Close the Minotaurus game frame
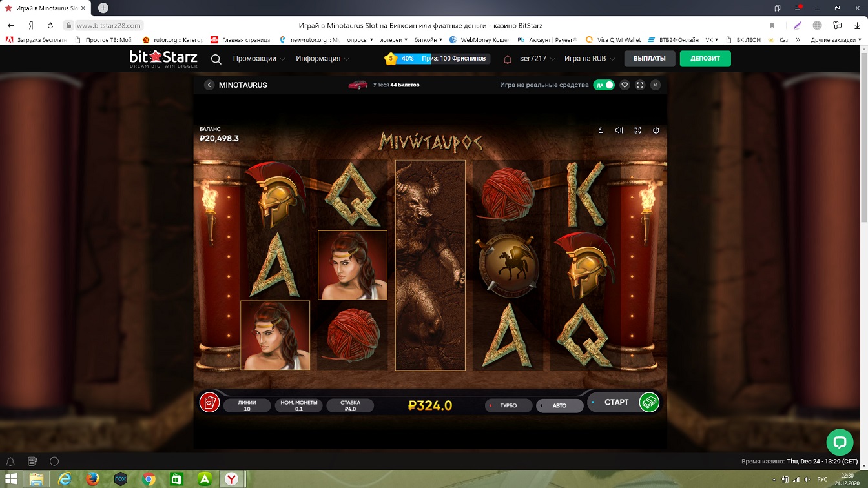The image size is (868, 488). tap(656, 85)
